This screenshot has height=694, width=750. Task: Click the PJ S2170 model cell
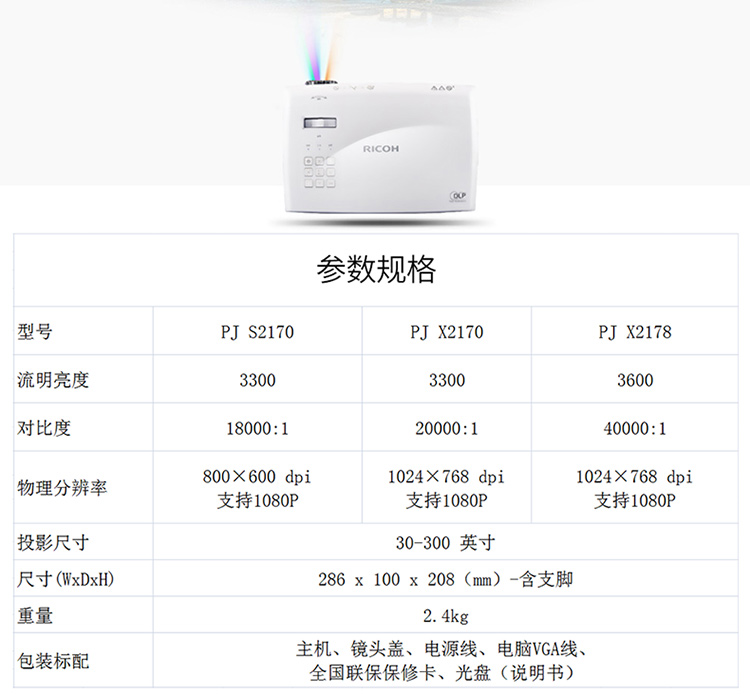pos(257,331)
